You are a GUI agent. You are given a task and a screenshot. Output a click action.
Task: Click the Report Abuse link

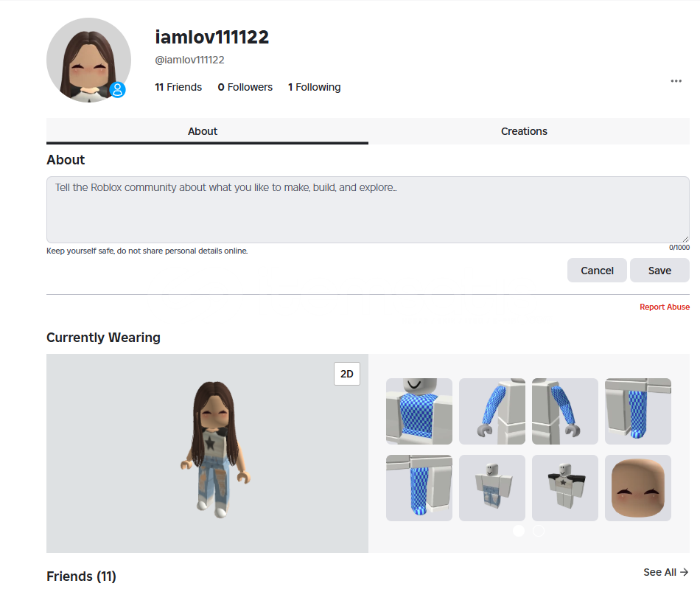[665, 307]
